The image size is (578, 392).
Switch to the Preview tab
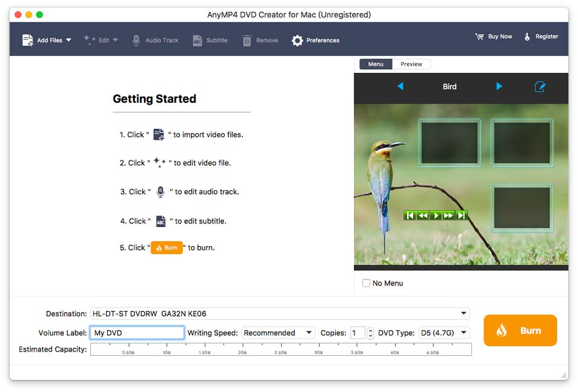point(412,64)
